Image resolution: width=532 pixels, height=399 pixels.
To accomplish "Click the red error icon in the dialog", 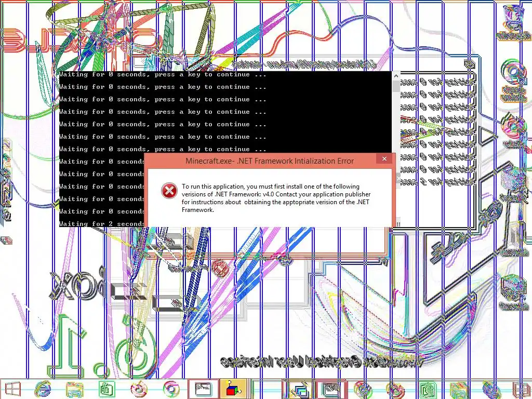I will pos(169,190).
